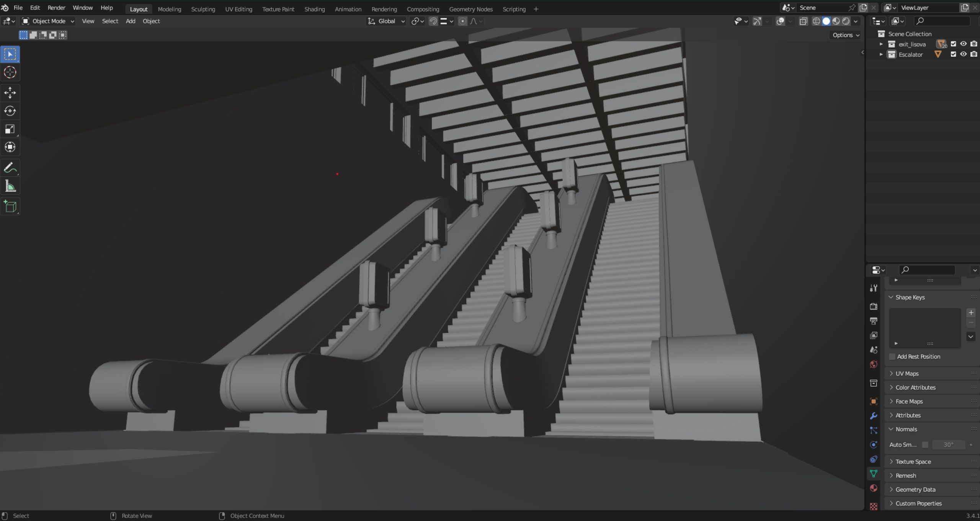Select the 3D Cursor tool
This screenshot has height=521, width=980.
click(10, 72)
